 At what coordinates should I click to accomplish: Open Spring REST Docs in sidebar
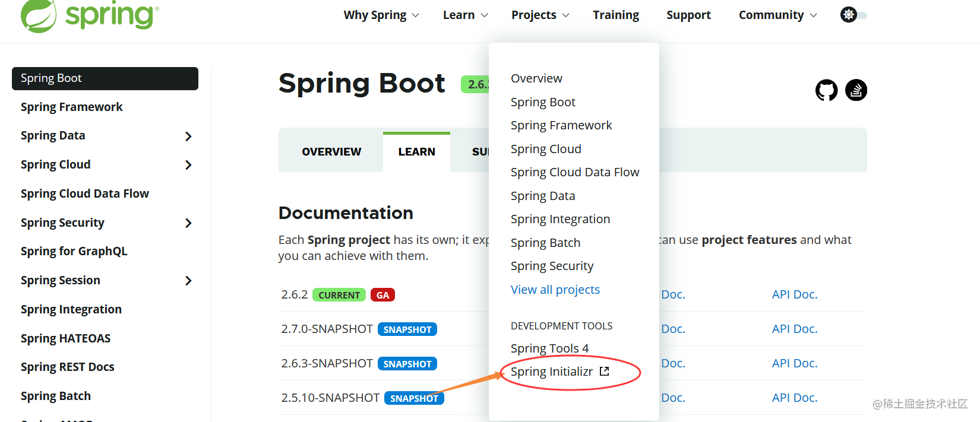point(67,367)
